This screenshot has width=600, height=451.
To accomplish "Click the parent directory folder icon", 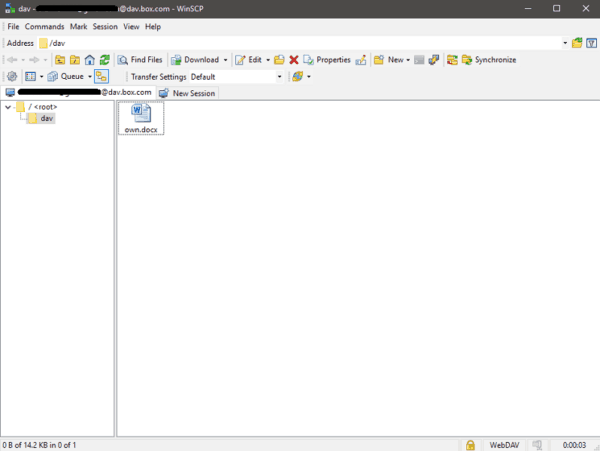I will pos(61,60).
